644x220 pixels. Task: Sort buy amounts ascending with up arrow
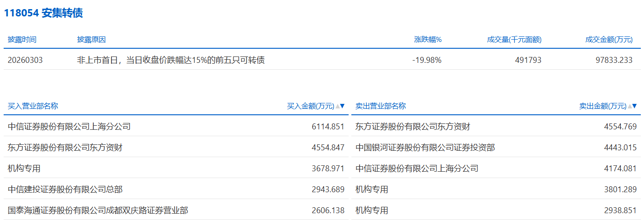[337, 106]
